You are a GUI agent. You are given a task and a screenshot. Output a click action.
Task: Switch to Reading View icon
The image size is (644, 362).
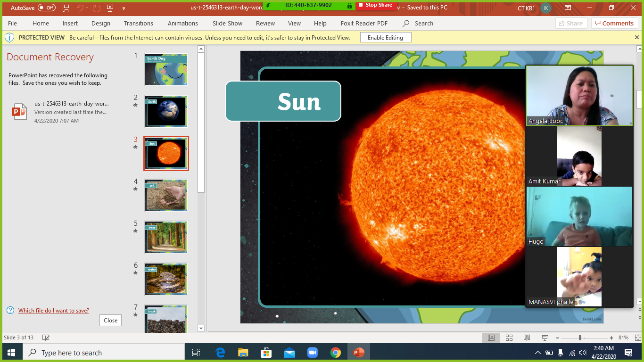click(x=527, y=337)
